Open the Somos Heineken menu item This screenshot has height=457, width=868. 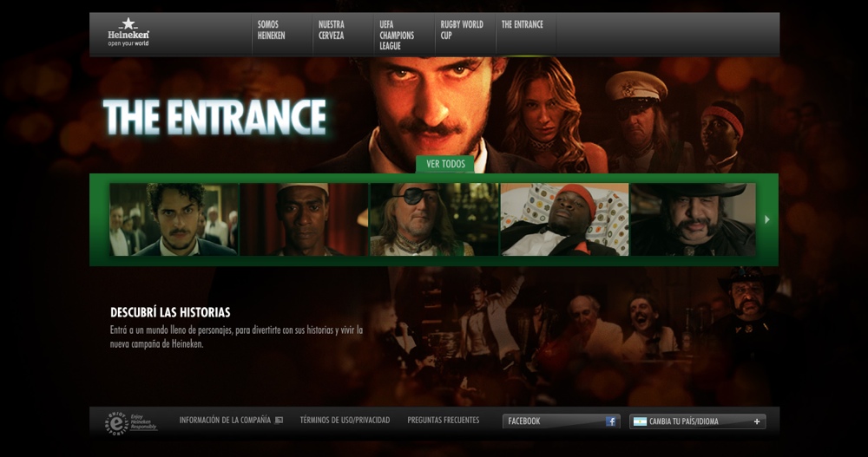[x=271, y=29]
